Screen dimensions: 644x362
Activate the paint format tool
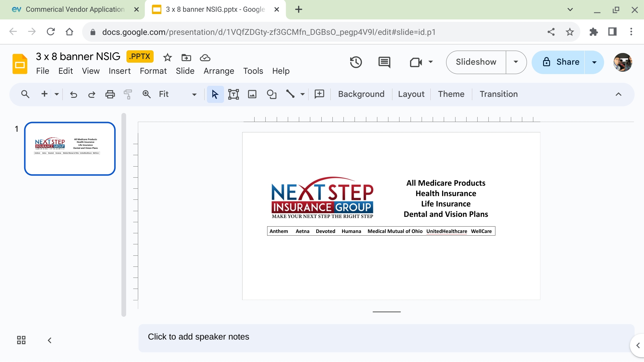128,95
